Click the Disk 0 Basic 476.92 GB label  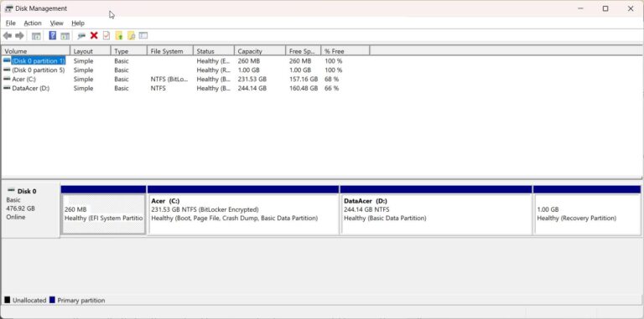tap(31, 209)
